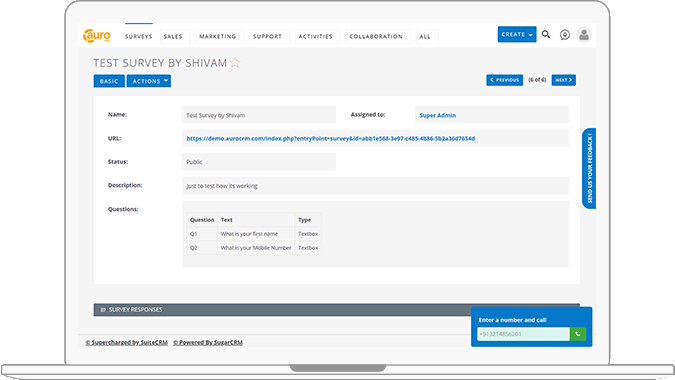Go to the Next record
Image resolution: width=675 pixels, height=380 pixels.
tap(564, 80)
